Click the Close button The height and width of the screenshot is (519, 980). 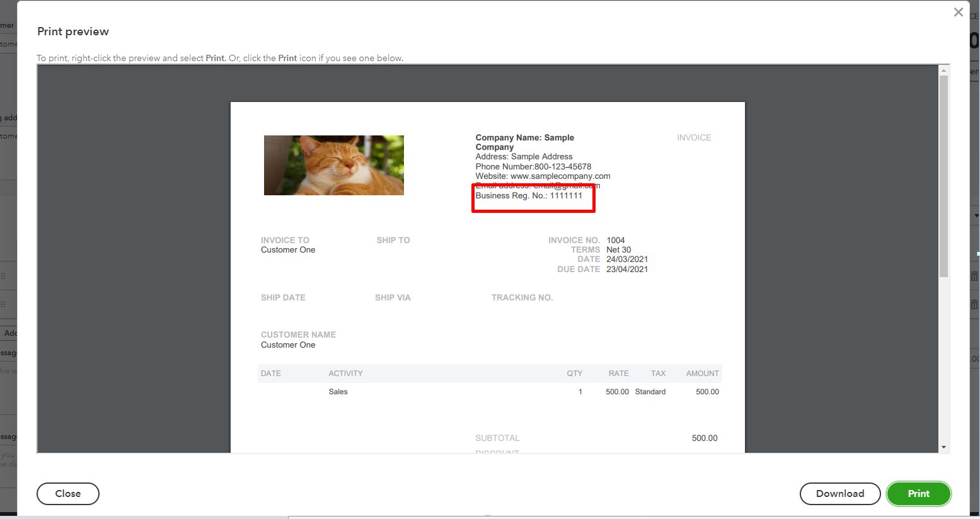click(68, 494)
